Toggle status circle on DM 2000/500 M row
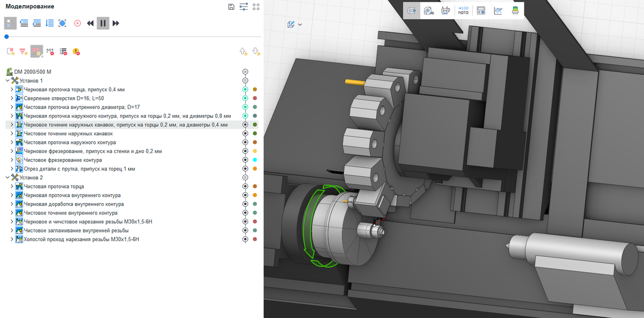 pos(245,71)
